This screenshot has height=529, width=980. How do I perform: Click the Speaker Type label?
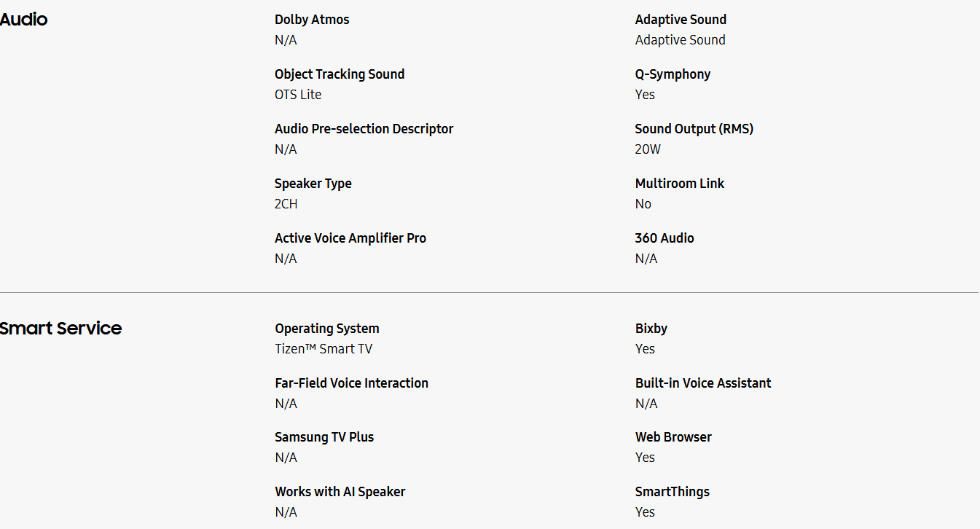coord(313,184)
